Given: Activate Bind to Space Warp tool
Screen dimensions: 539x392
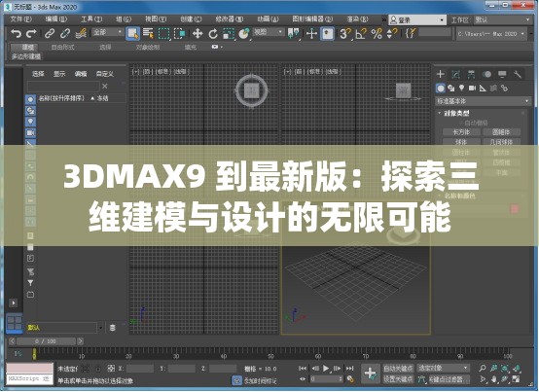Looking at the screenshot, I should [81, 33].
